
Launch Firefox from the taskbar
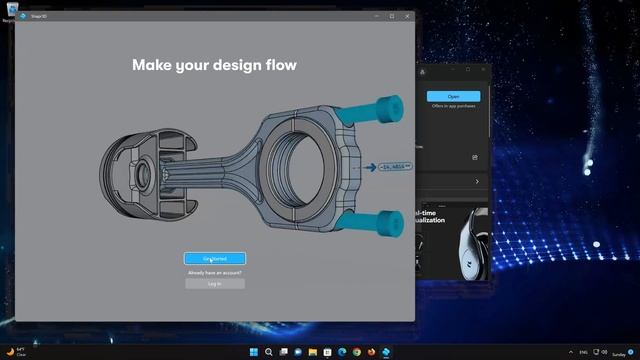371,352
